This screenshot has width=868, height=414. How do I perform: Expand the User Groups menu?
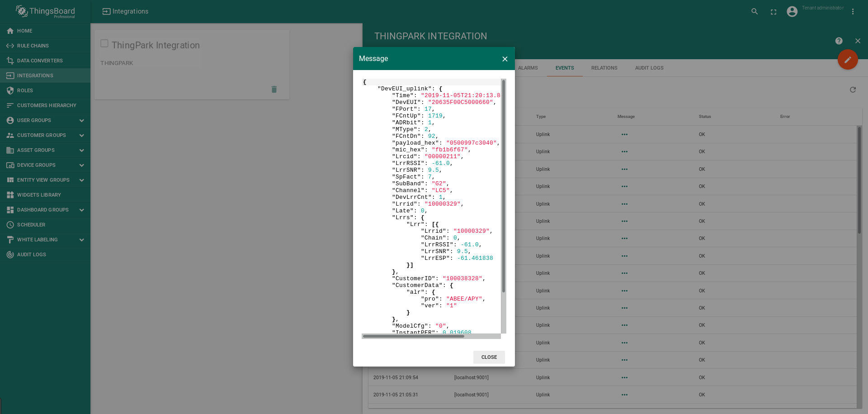[82, 121]
